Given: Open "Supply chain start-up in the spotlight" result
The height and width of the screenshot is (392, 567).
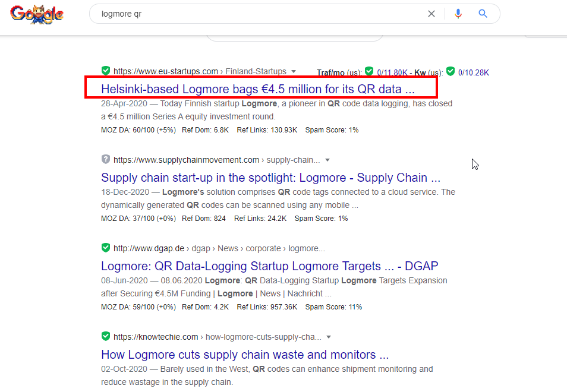Looking at the screenshot, I should pyautogui.click(x=270, y=178).
